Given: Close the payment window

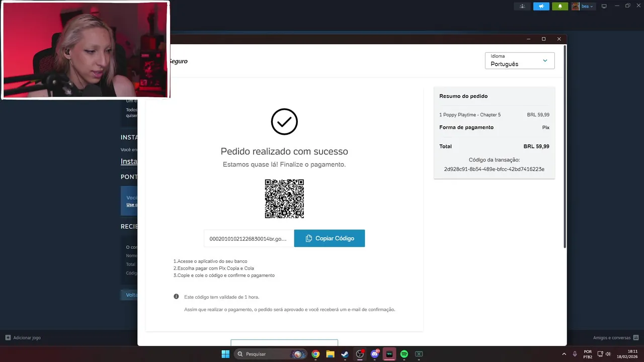Looking at the screenshot, I should 559,39.
